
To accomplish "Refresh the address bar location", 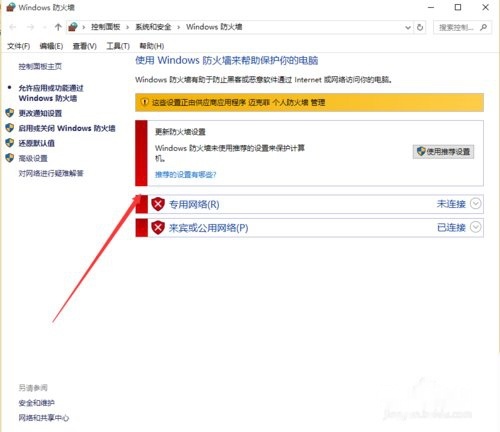I will 420,27.
